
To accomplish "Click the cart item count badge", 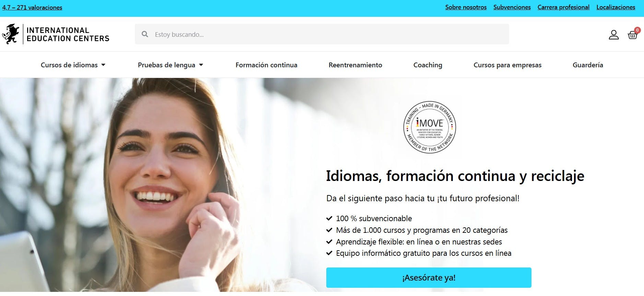I will [637, 30].
